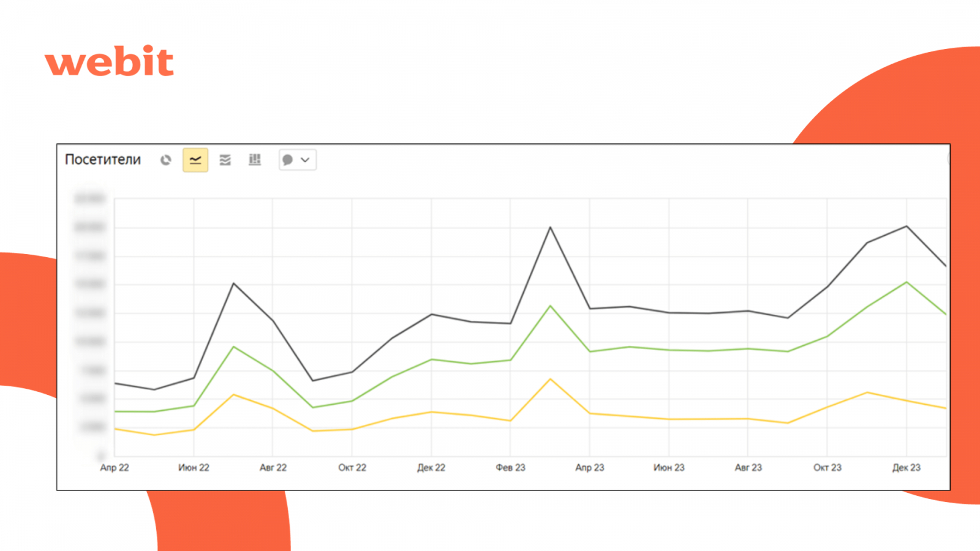
Task: Click the Фев 23 axis label
Action: (x=510, y=468)
